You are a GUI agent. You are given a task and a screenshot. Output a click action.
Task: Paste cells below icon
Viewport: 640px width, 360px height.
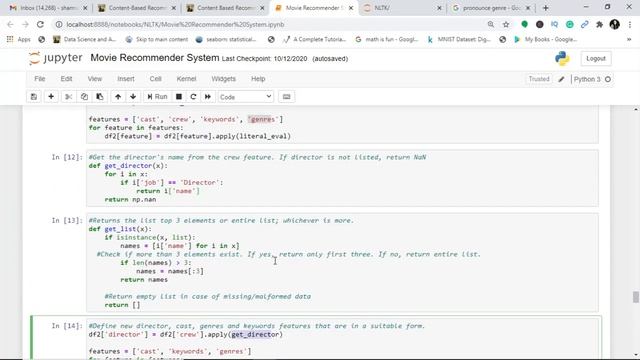point(100,97)
